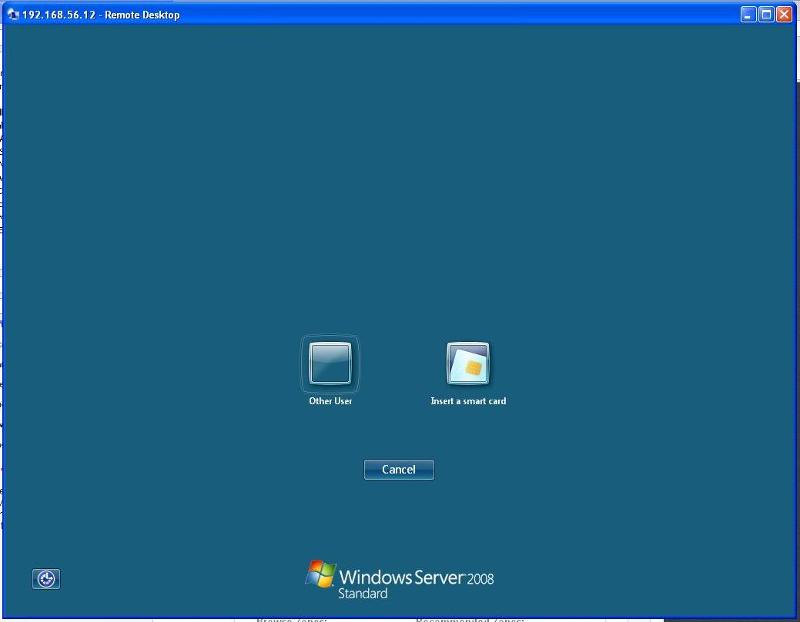Image resolution: width=800 pixels, height=622 pixels.
Task: Click the Other User label text
Action: click(329, 400)
